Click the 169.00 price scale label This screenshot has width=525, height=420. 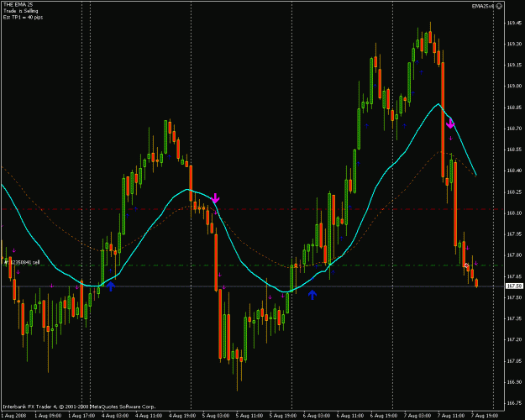(515, 86)
